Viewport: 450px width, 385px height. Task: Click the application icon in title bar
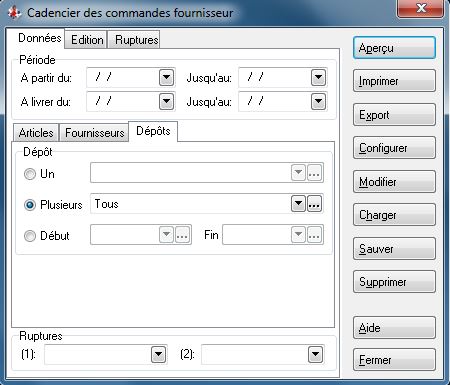(14, 13)
